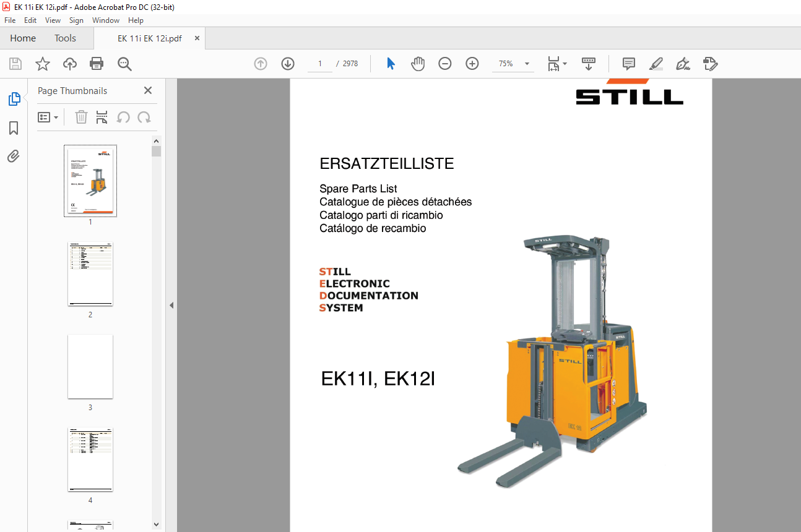Click the 'Spare Parts List' text
The image size is (801, 532).
click(x=358, y=189)
